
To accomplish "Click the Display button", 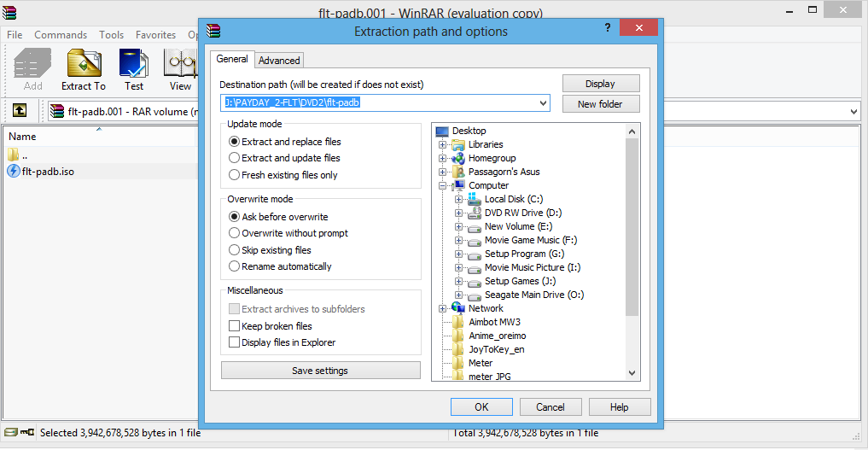I will (x=601, y=84).
